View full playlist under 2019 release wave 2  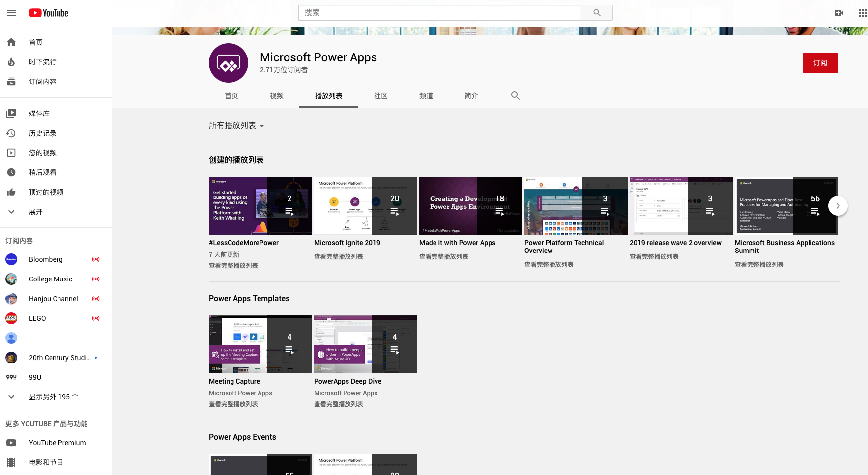(x=654, y=257)
